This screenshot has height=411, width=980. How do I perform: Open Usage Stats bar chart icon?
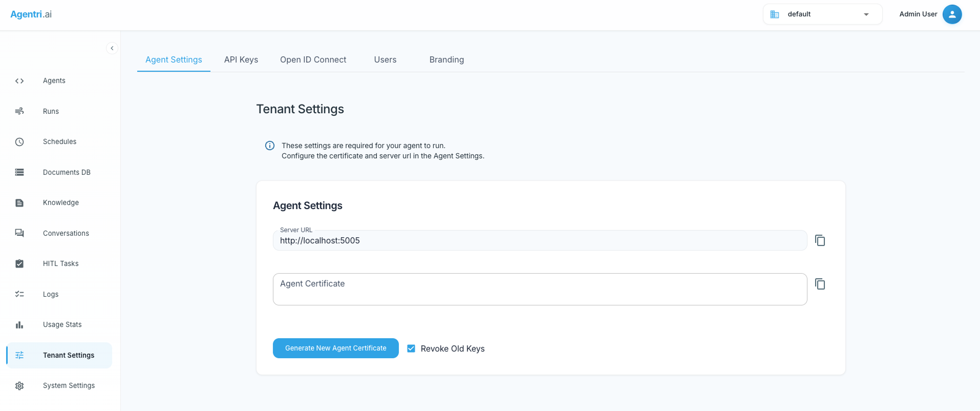tap(19, 325)
